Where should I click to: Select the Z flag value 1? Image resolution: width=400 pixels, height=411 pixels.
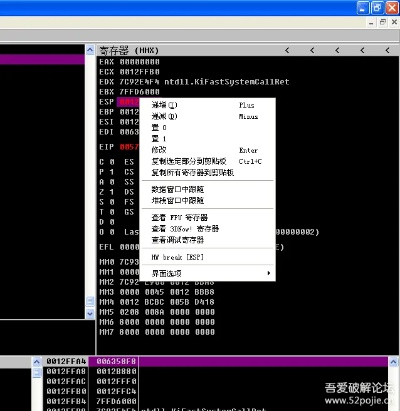click(x=112, y=192)
